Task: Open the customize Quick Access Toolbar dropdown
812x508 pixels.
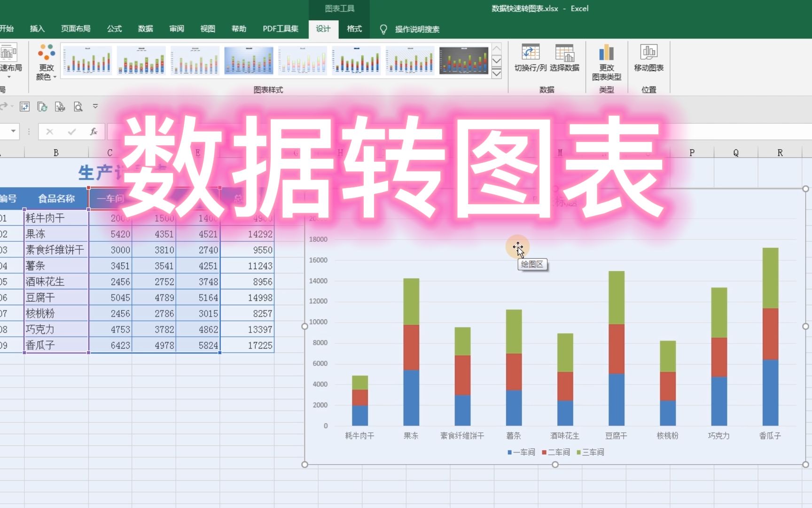Action: [x=94, y=107]
